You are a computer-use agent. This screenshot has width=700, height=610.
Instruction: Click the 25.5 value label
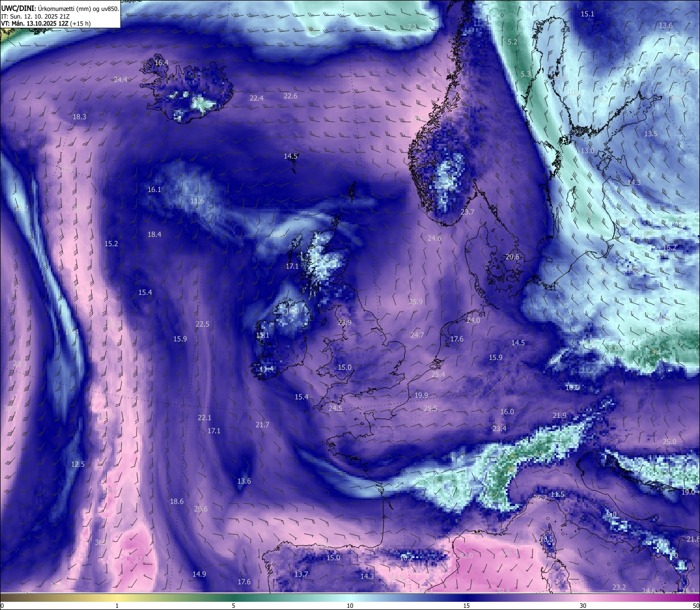tap(430, 408)
